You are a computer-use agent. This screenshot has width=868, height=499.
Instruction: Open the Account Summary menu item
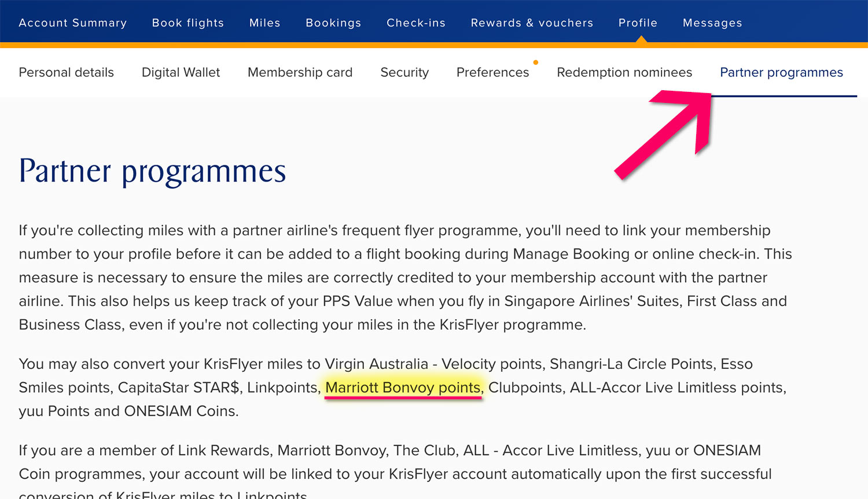point(72,23)
